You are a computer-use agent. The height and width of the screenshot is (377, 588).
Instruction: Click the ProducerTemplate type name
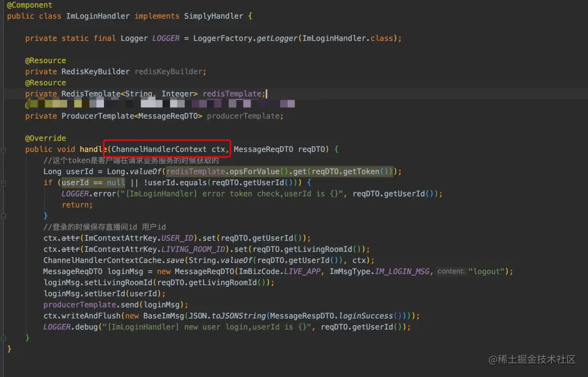click(97, 116)
